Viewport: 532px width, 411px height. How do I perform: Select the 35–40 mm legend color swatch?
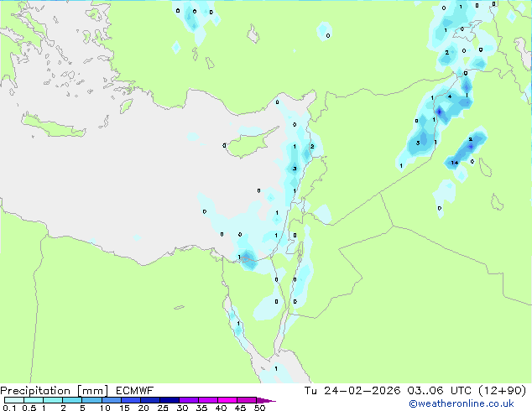(208, 400)
